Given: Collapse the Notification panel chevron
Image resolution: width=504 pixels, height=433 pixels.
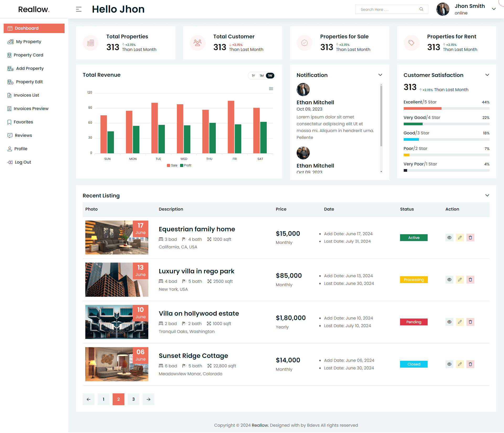Looking at the screenshot, I should tap(380, 75).
